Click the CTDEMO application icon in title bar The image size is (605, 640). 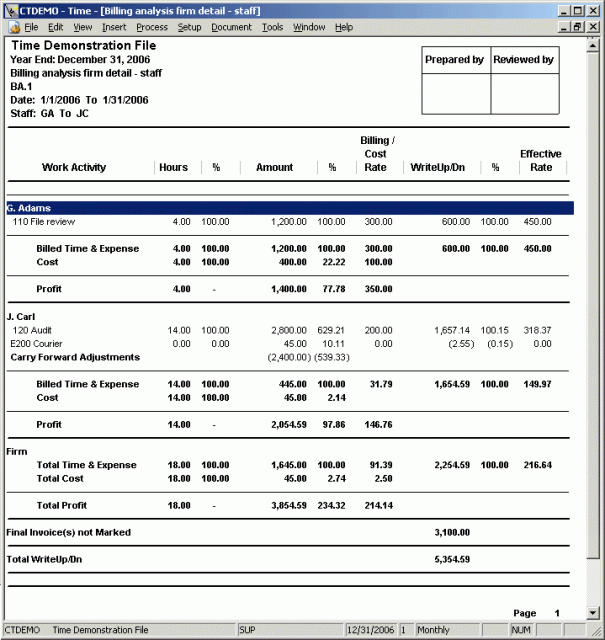(9, 9)
